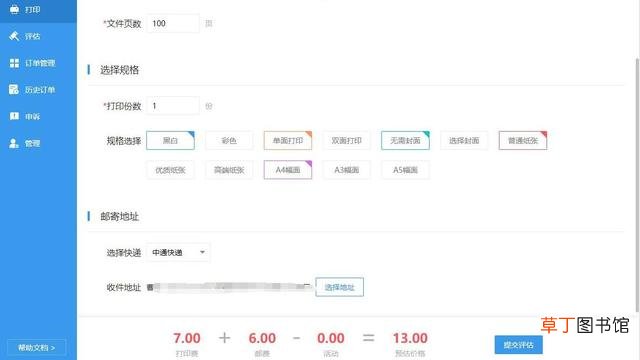Click the 选择规格 section heading

point(120,70)
